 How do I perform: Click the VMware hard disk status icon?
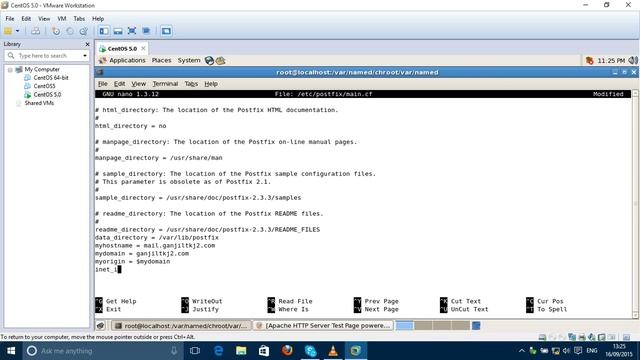point(542,337)
